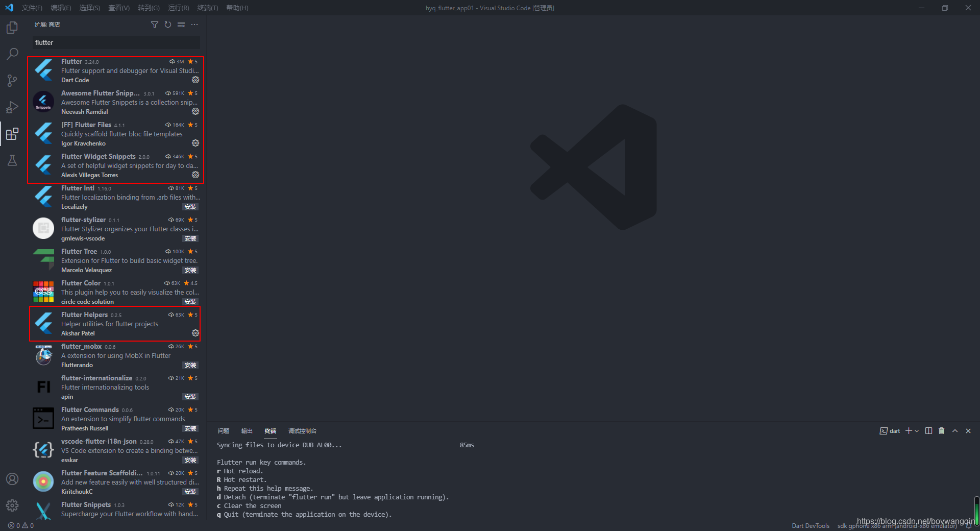Image resolution: width=980 pixels, height=531 pixels.
Task: Open notifications bell in status bar
Action: (969, 526)
